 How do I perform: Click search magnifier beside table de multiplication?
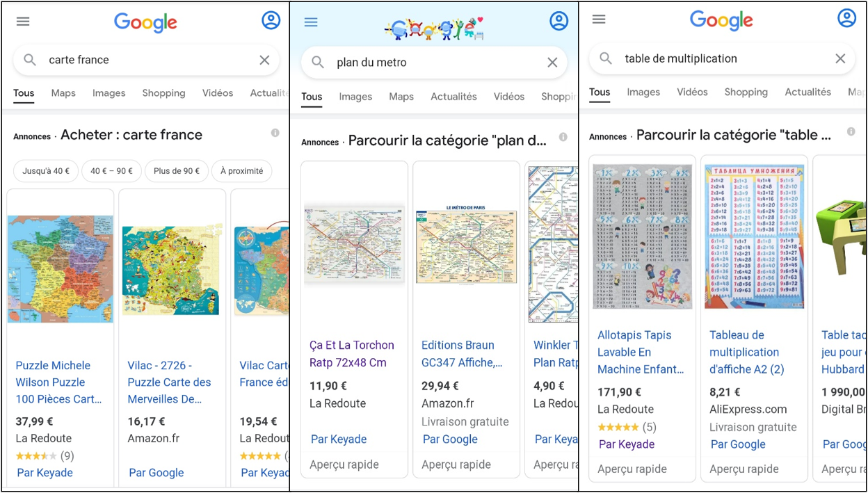(x=606, y=58)
